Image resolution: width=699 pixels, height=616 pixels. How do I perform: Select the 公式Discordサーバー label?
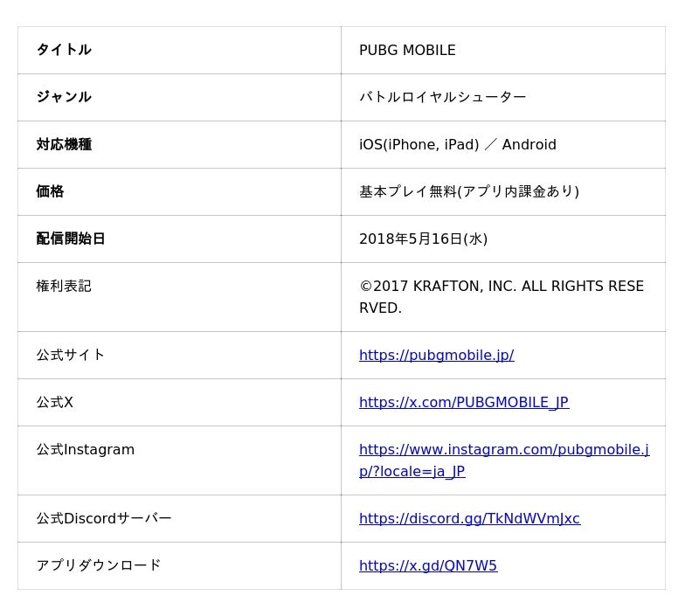coord(104,518)
